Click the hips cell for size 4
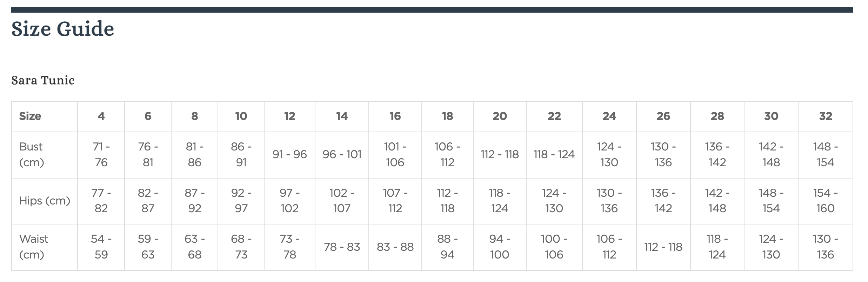868x282 pixels. click(x=101, y=201)
